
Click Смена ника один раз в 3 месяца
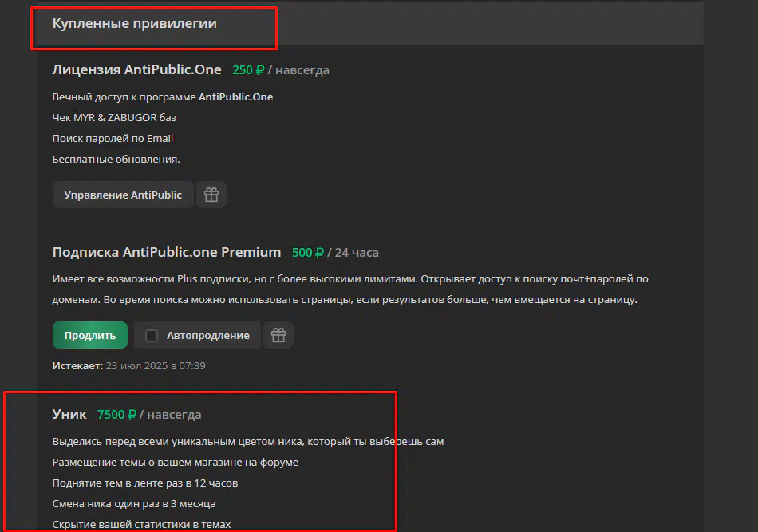pyautogui.click(x=134, y=504)
